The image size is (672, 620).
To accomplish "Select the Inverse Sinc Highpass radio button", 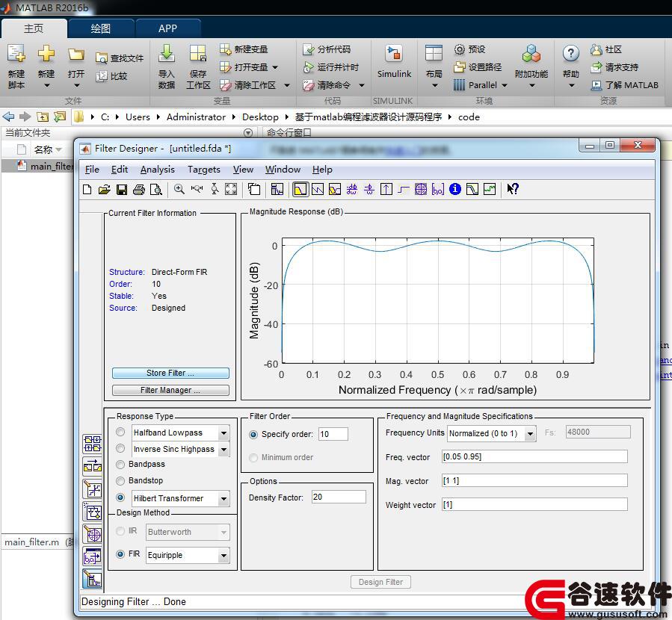I will 120,448.
